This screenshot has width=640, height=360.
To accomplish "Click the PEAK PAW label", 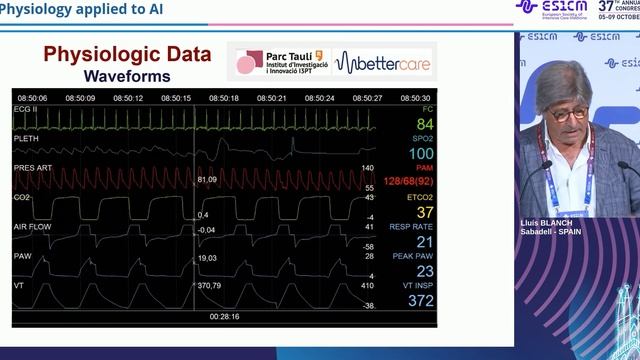I will pos(413,256).
